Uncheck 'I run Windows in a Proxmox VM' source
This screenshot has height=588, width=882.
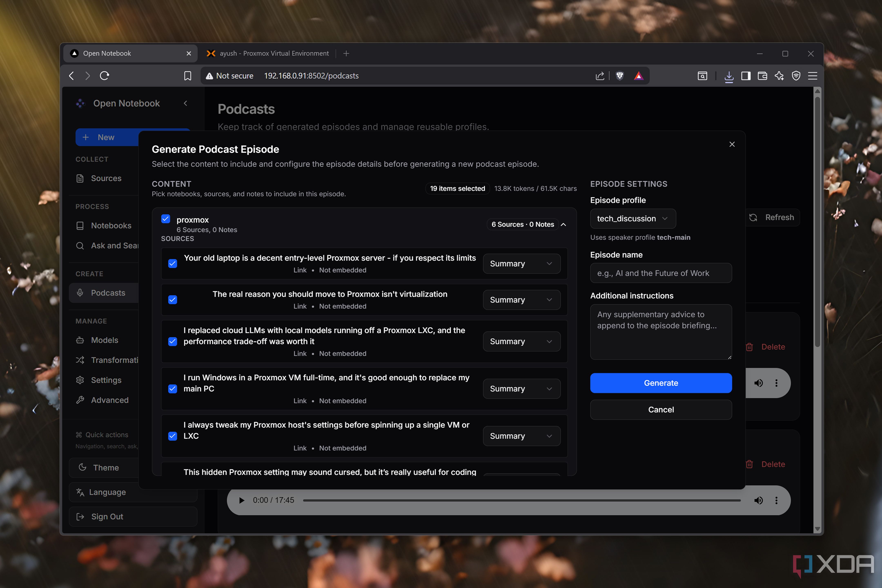point(173,389)
